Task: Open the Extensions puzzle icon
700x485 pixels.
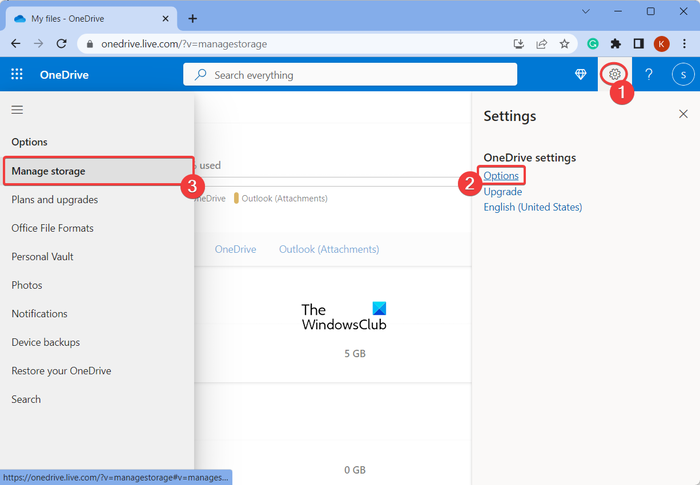Action: (x=616, y=44)
